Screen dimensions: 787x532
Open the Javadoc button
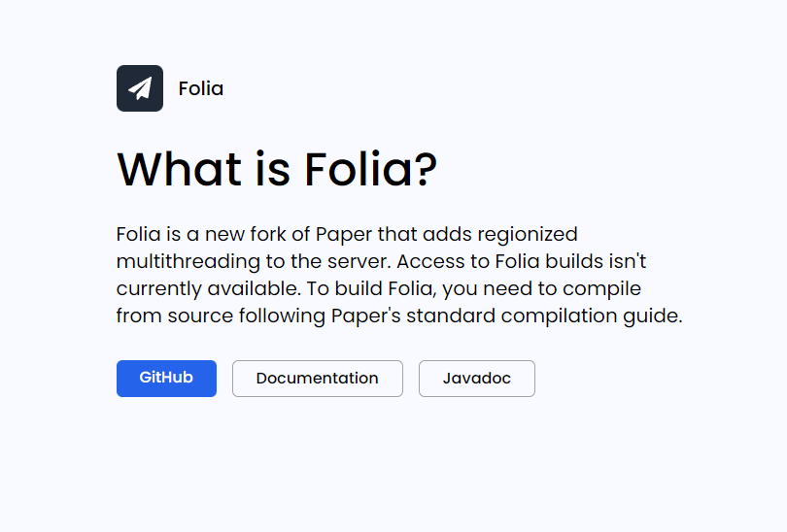pos(477,379)
